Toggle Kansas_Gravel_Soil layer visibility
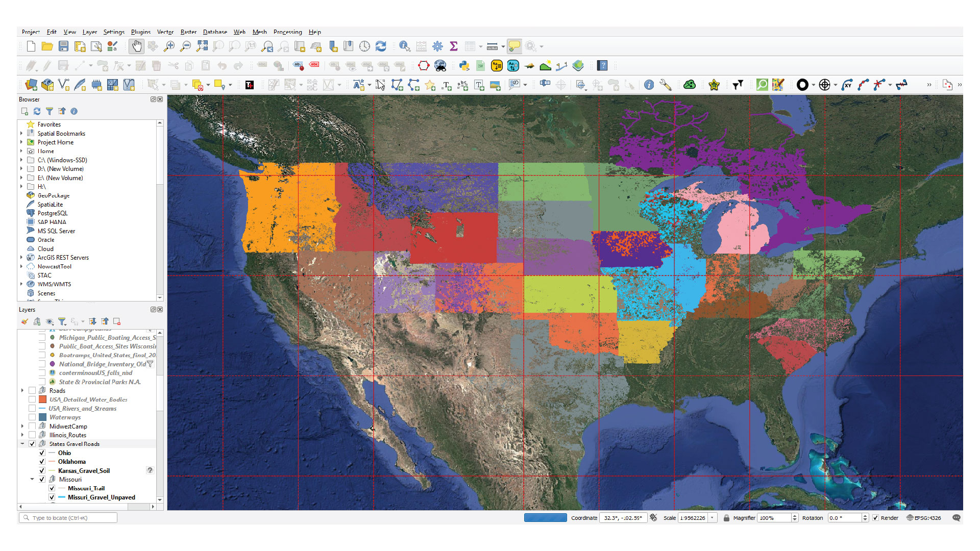 (42, 471)
